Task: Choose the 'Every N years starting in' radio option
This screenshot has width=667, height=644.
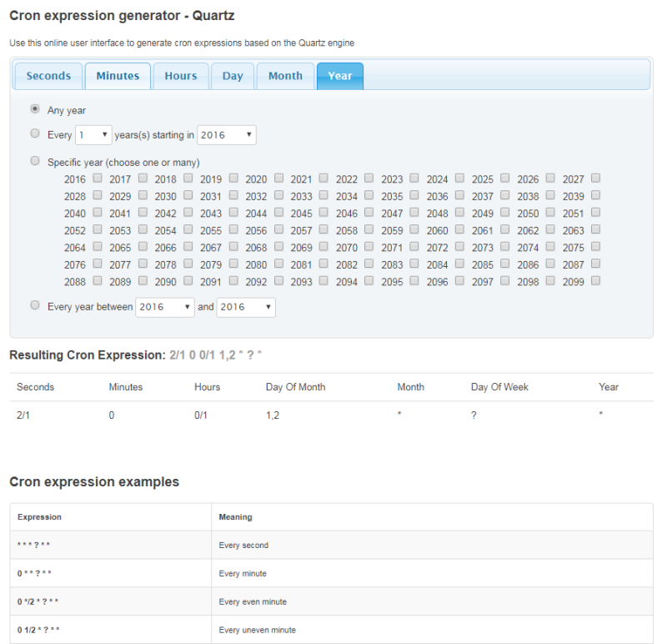Action: coord(35,133)
